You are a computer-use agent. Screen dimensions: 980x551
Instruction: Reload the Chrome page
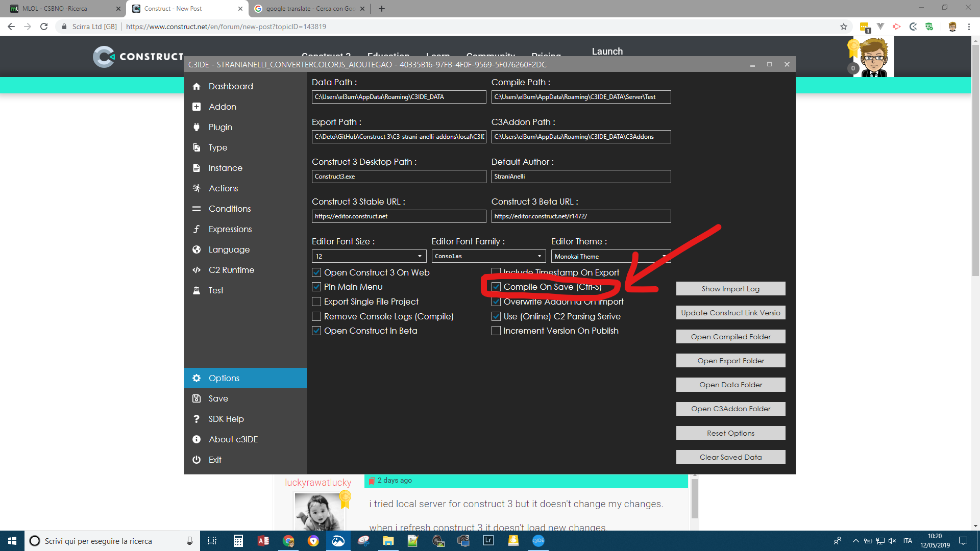pyautogui.click(x=44, y=27)
